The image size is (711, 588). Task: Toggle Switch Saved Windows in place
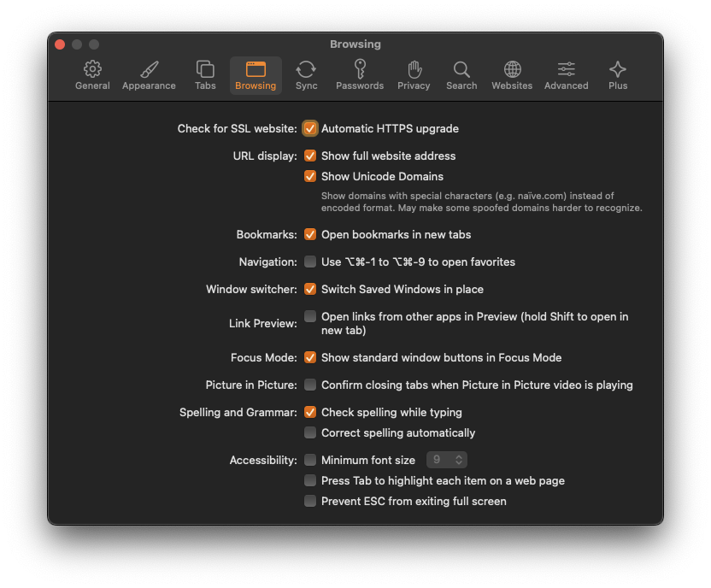point(310,289)
